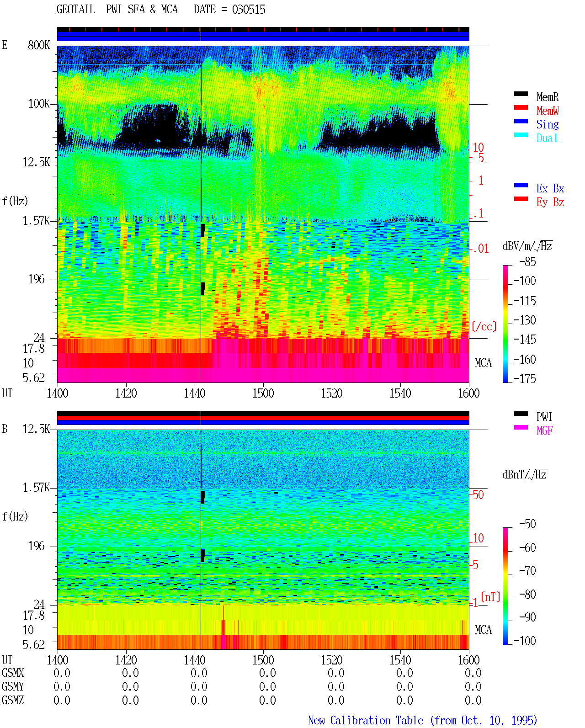This screenshot has height=728, width=585.
Task: Click the 800K frequency label on E panel
Action: pos(39,45)
